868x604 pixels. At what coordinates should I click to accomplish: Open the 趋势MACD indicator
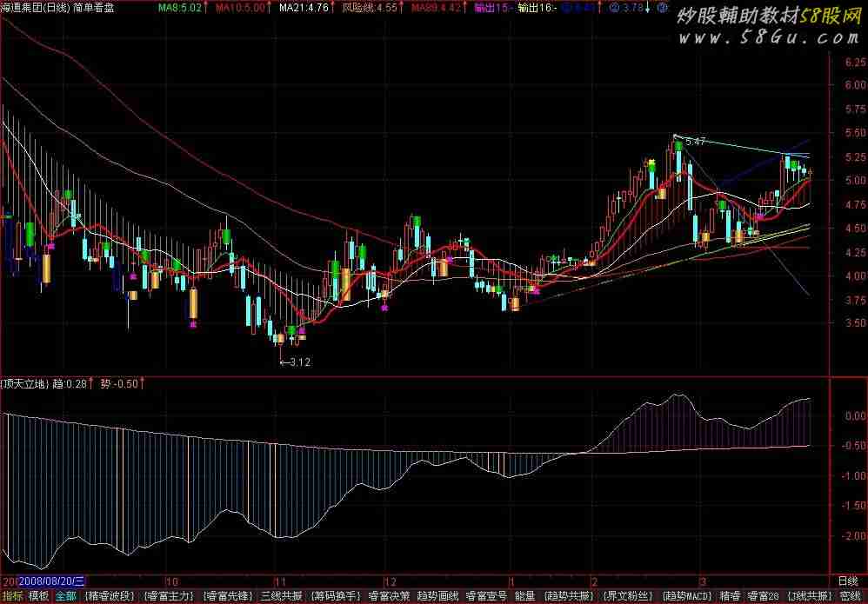[x=686, y=596]
